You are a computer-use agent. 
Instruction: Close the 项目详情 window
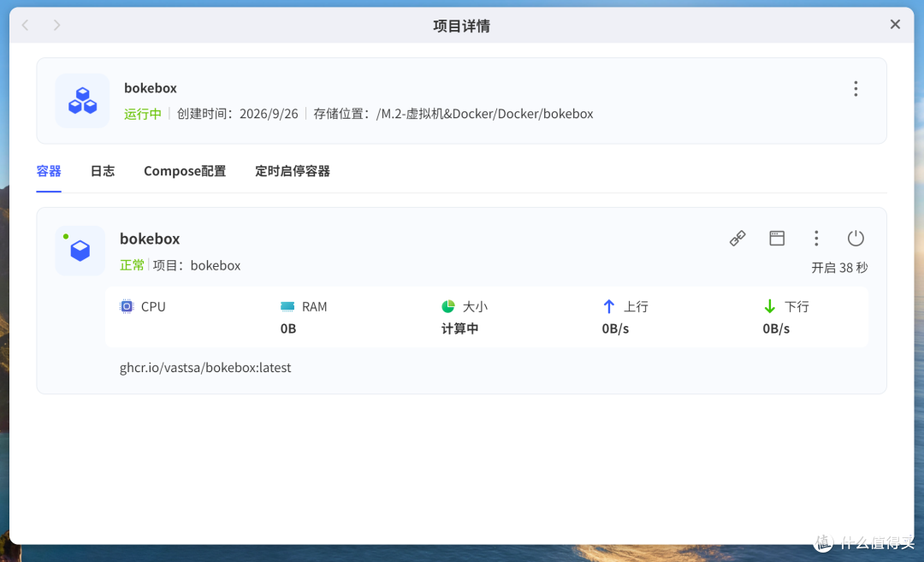coord(895,24)
